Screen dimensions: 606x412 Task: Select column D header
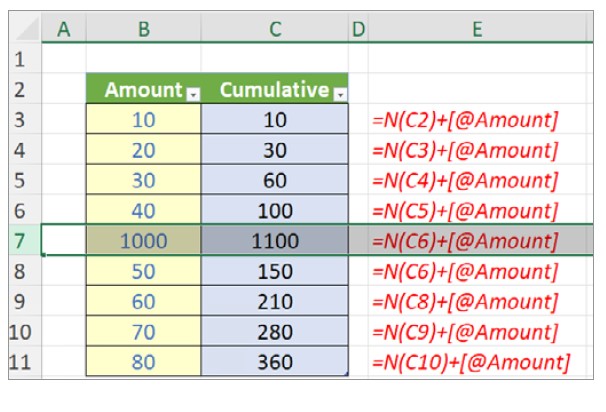(x=357, y=31)
